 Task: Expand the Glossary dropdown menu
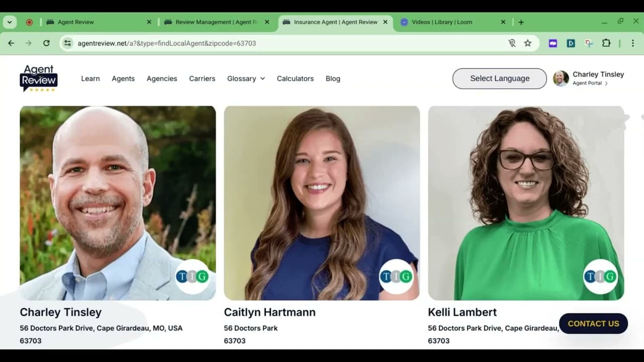click(x=246, y=78)
